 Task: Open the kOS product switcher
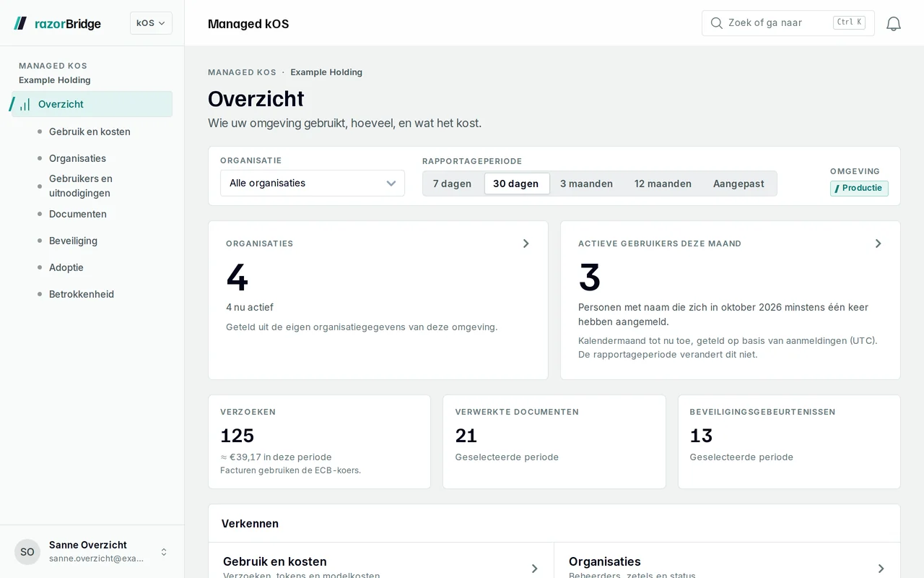151,23
